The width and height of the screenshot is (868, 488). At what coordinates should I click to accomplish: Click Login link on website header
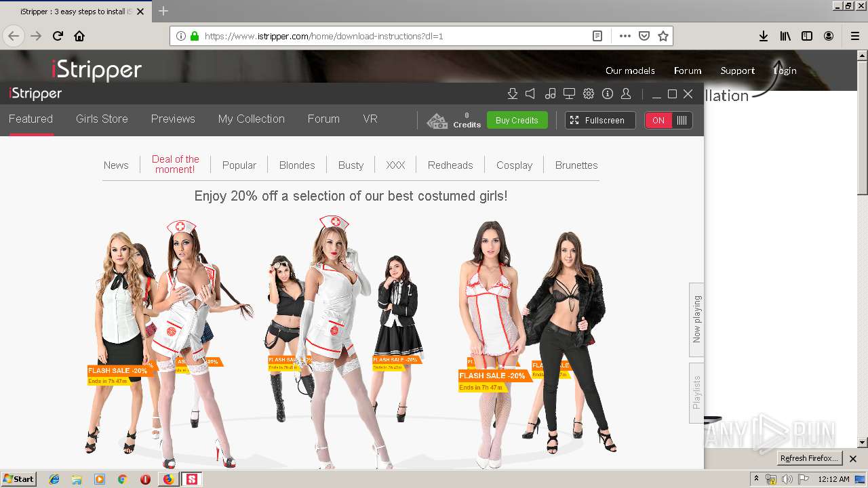[785, 70]
